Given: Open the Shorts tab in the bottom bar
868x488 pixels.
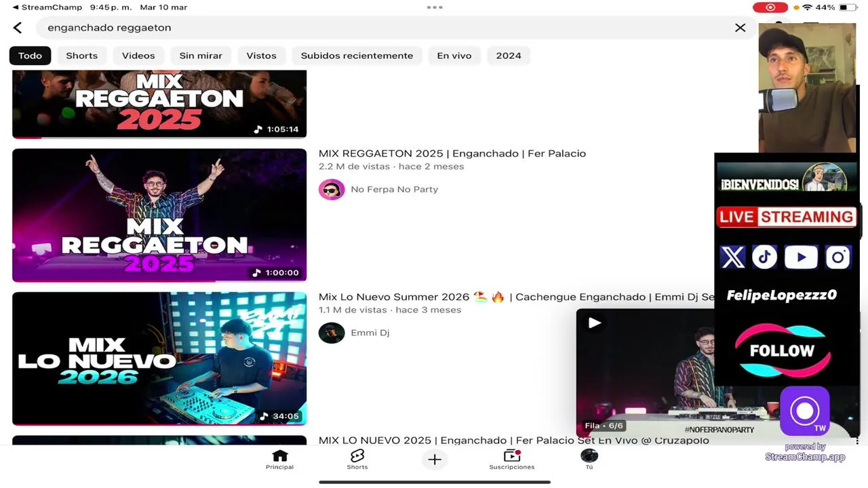Looking at the screenshot, I should point(357,460).
